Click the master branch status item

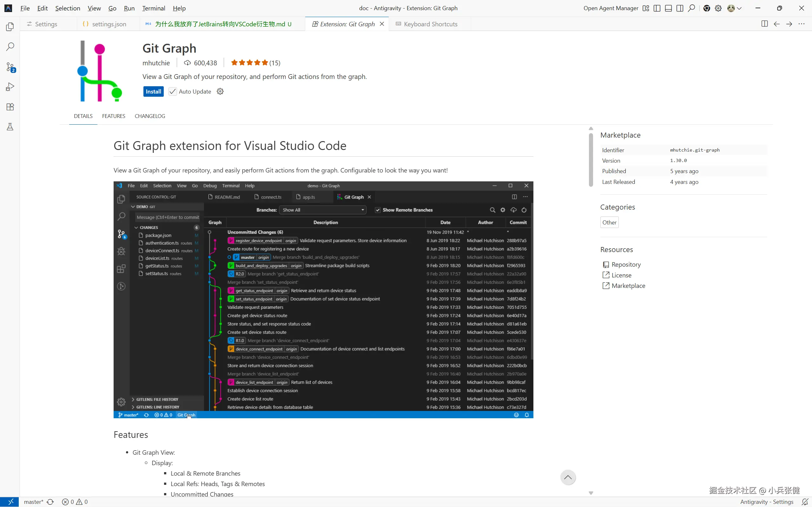(34, 502)
